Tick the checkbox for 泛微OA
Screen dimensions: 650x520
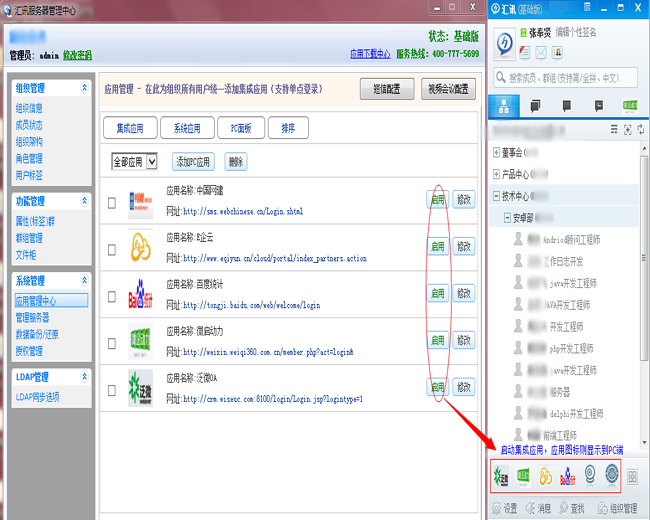112,391
